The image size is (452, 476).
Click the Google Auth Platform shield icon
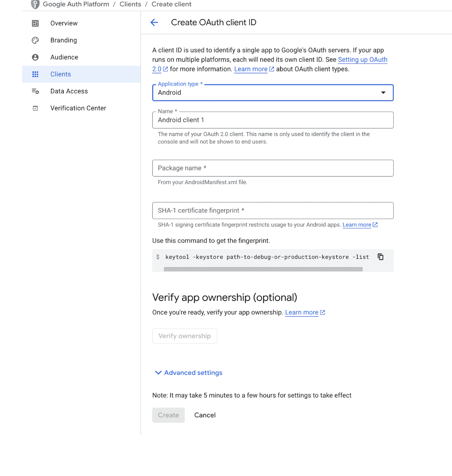35,4
